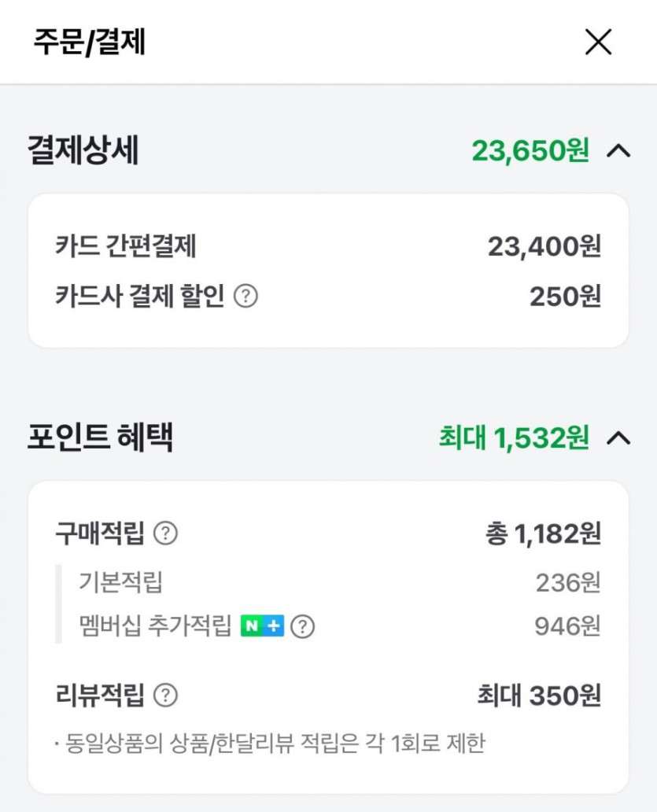Click the 최대 350원 review points amount
657x812 pixels.
(x=539, y=696)
